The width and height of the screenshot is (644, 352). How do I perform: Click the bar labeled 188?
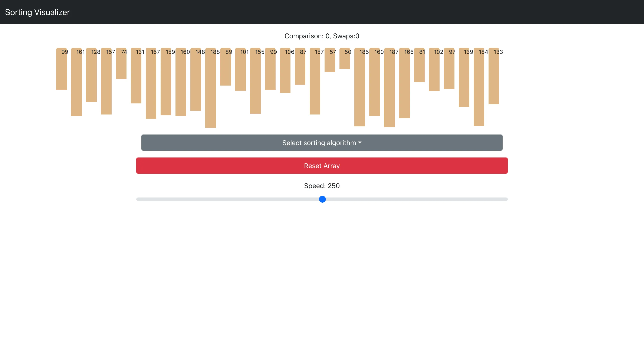click(x=210, y=88)
